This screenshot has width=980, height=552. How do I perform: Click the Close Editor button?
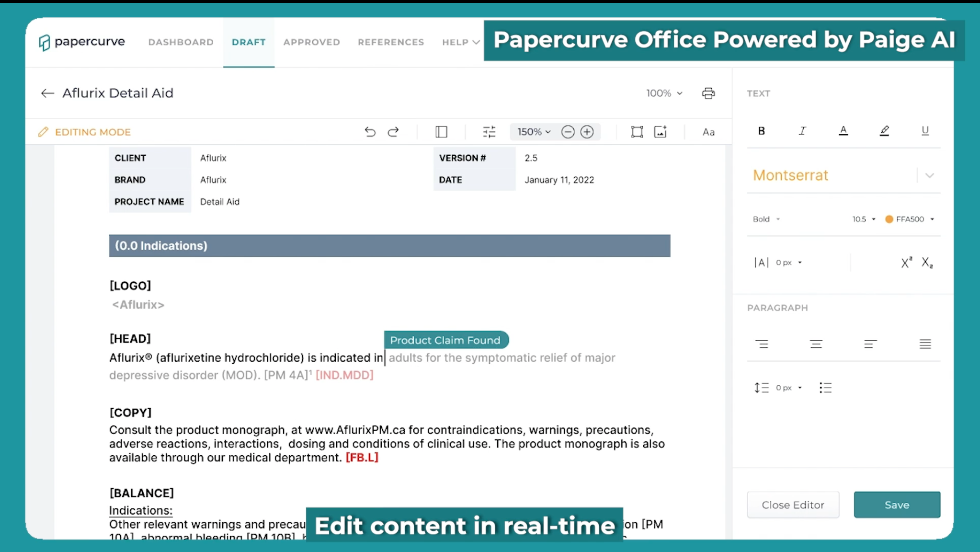[x=793, y=505]
